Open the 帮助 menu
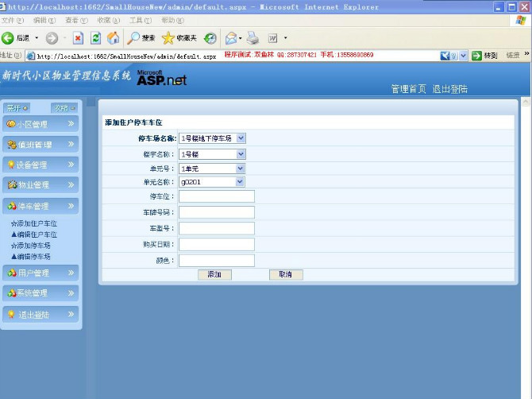The height and width of the screenshot is (399, 532). click(172, 21)
